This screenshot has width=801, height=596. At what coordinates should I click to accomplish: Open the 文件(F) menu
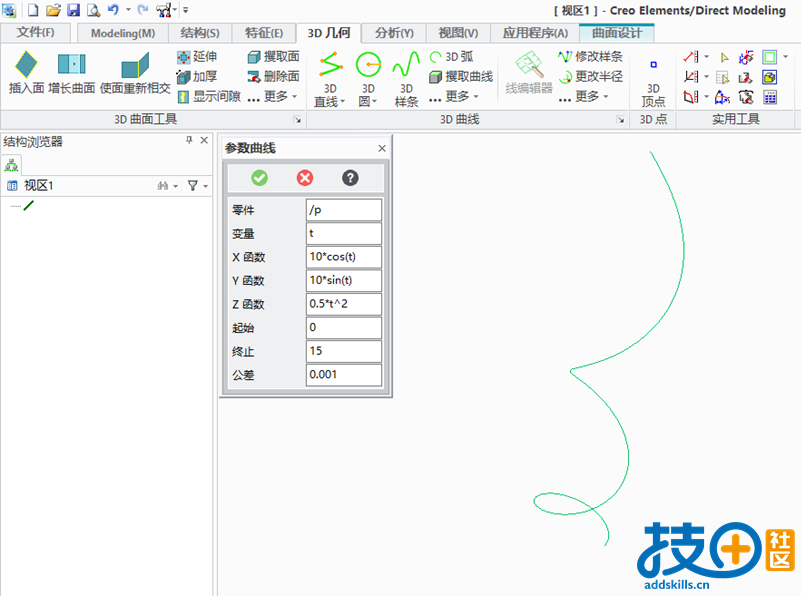(35, 33)
